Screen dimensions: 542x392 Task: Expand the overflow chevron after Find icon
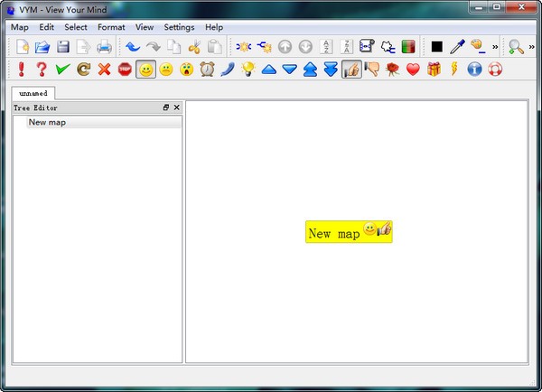pos(533,47)
